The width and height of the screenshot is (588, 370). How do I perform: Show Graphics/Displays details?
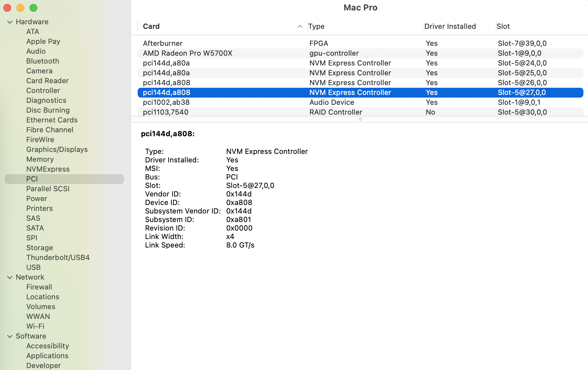point(57,150)
